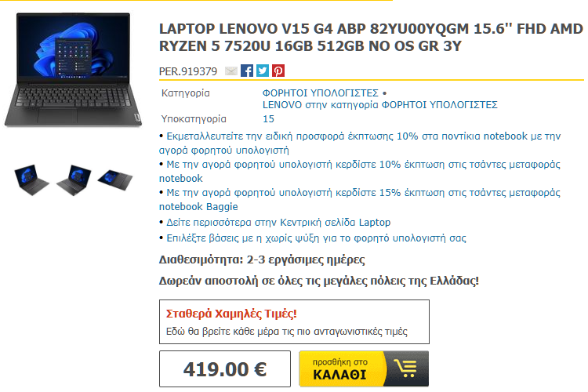
Task: Click the shopping cart icon
Action: (x=405, y=368)
